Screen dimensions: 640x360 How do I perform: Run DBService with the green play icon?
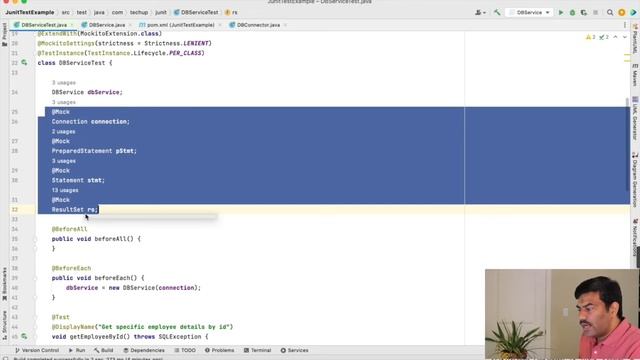coord(561,13)
